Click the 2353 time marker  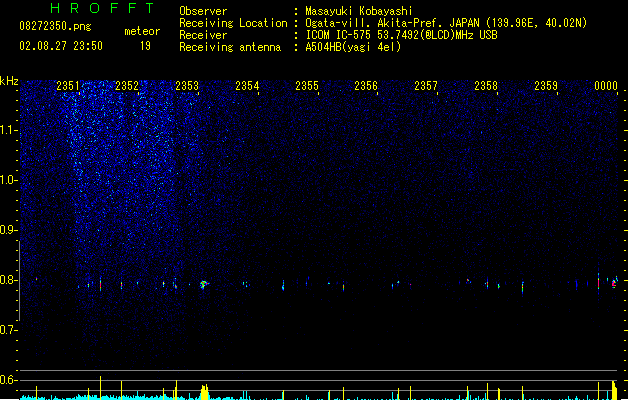[x=187, y=85]
